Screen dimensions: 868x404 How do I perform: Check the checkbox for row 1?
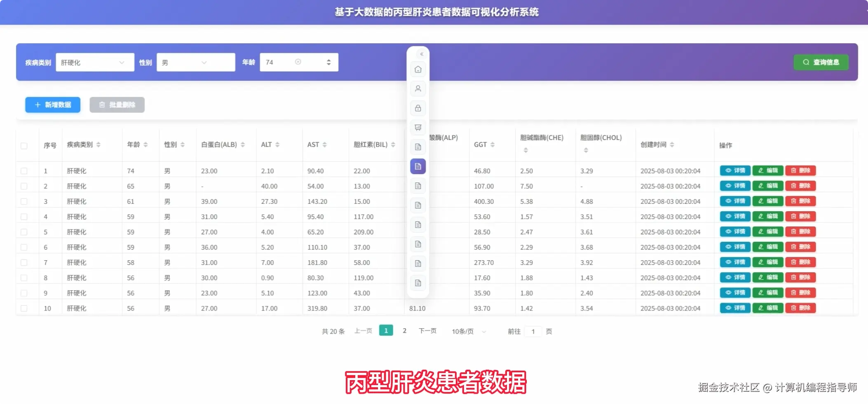pyautogui.click(x=24, y=171)
